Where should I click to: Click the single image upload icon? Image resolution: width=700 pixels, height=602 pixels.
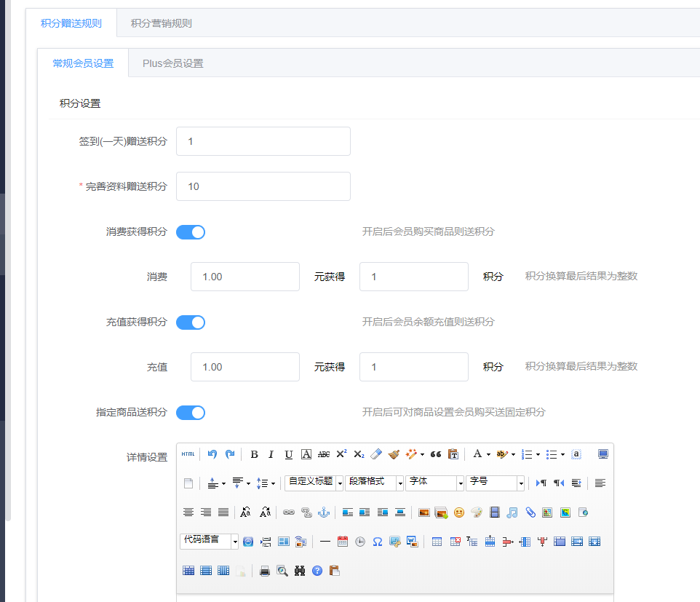pos(423,512)
